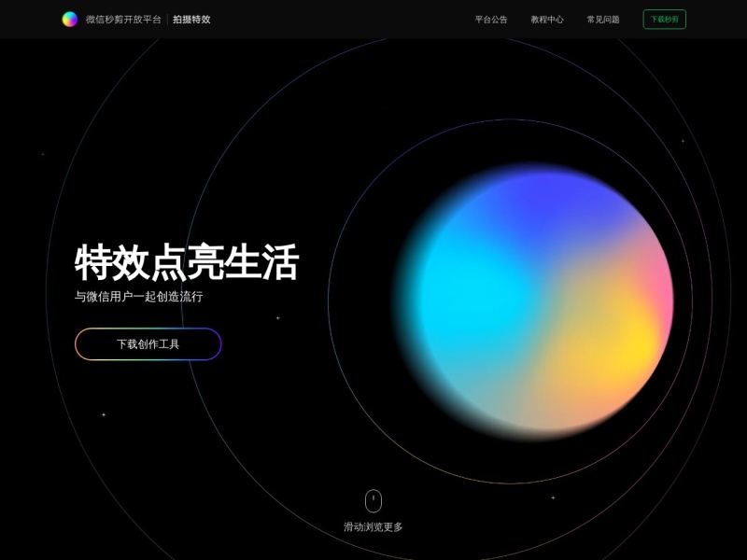The image size is (747, 560).
Task: Click the large gradient sphere graphic
Action: (533, 300)
